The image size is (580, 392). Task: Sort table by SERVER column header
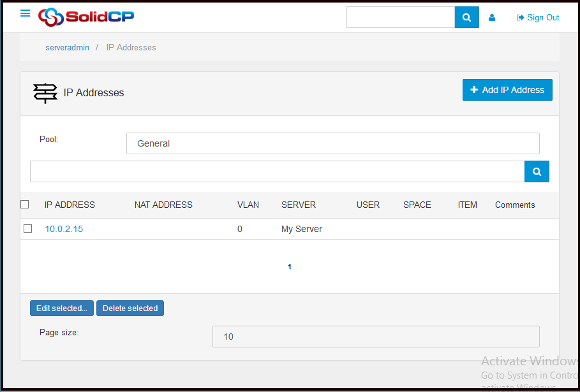click(x=299, y=205)
